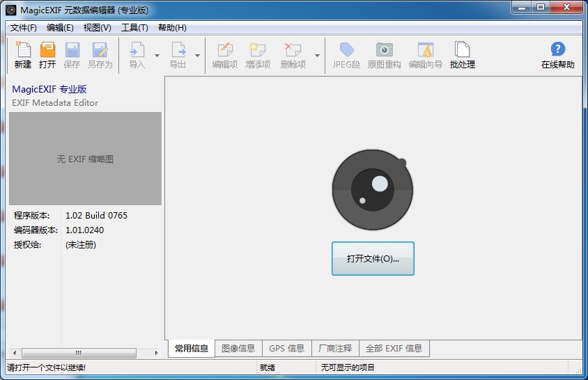Click the 编码器版本: label
This screenshot has height=380, width=588.
(x=36, y=230)
